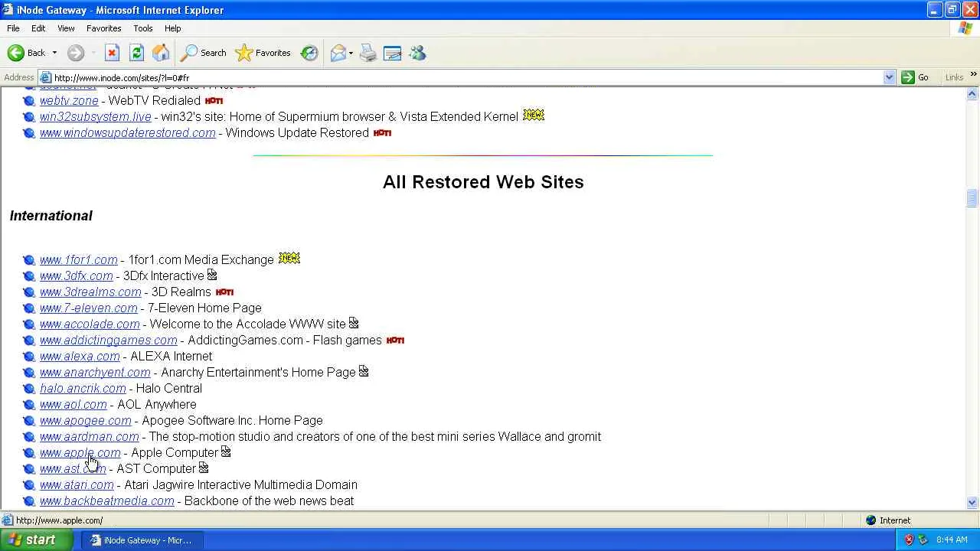980x551 pixels.
Task: Open the Favorites star toolbar button
Action: tap(263, 53)
